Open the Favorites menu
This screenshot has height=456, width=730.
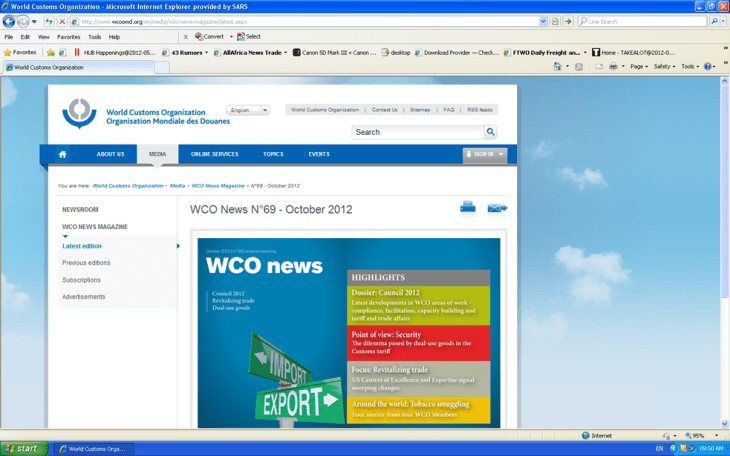(68, 37)
